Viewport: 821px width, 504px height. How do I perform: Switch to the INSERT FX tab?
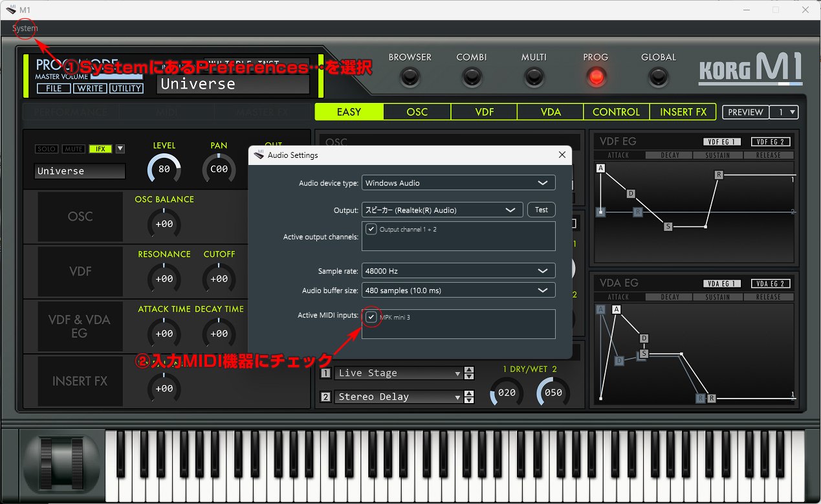tap(683, 112)
